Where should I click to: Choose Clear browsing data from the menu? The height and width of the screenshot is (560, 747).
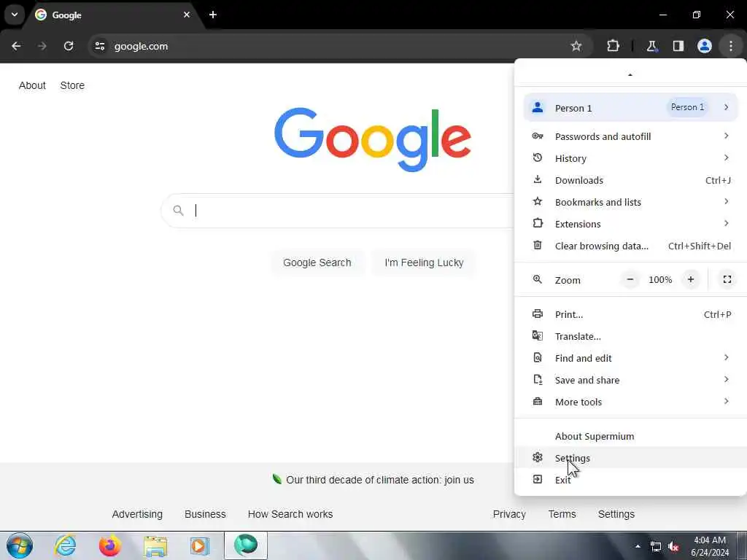631,246
